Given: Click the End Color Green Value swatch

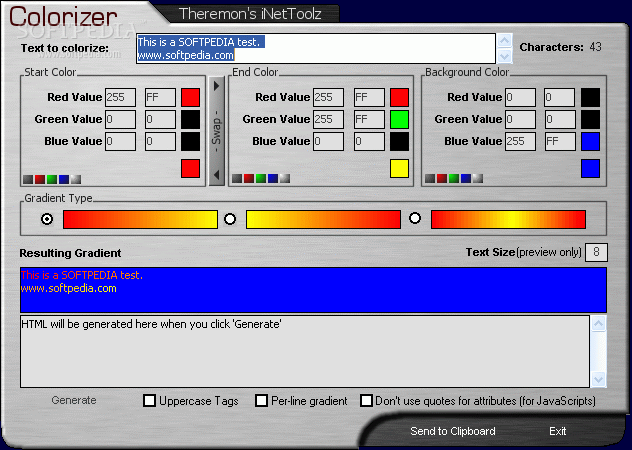Looking at the screenshot, I should 399,119.
